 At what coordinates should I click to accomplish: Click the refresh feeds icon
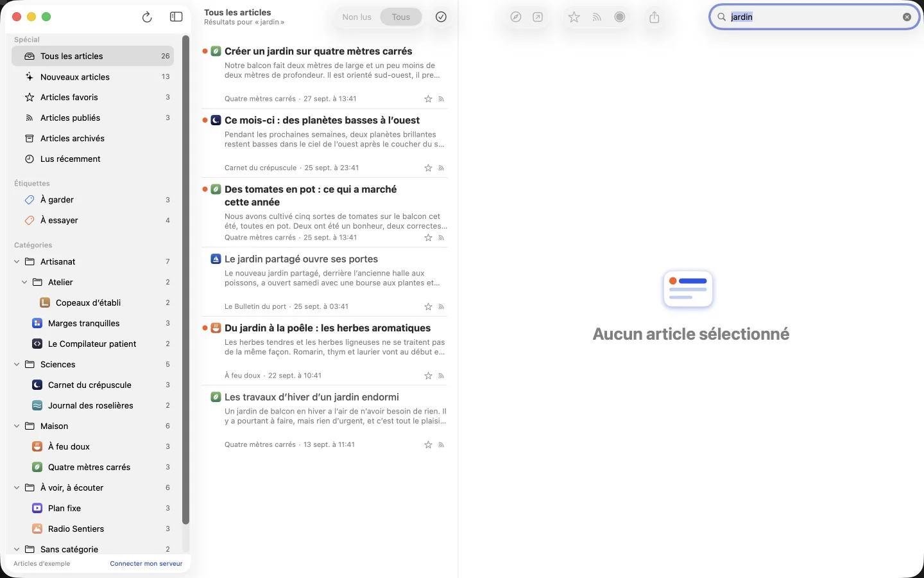[x=147, y=17]
